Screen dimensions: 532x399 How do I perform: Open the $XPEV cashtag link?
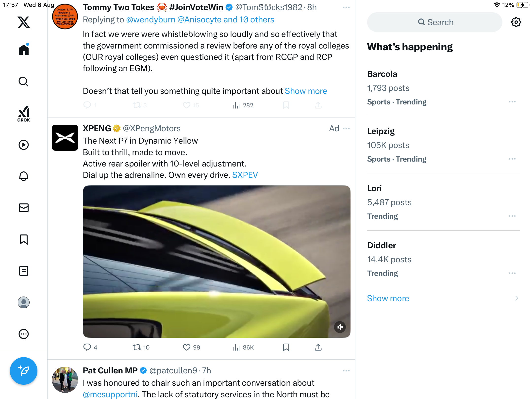[x=245, y=175]
